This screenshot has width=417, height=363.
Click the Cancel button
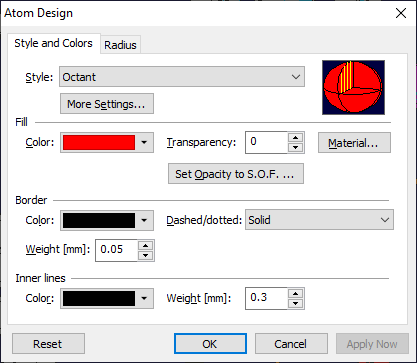point(291,344)
